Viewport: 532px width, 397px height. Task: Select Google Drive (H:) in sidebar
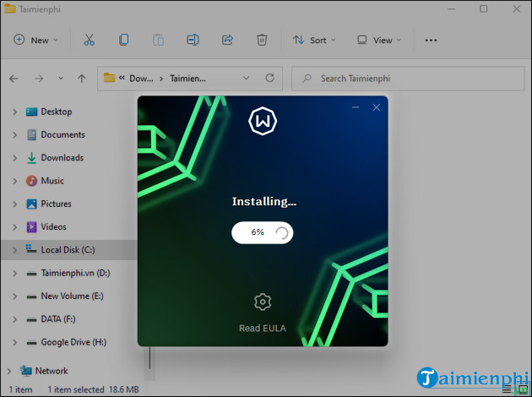pyautogui.click(x=73, y=342)
